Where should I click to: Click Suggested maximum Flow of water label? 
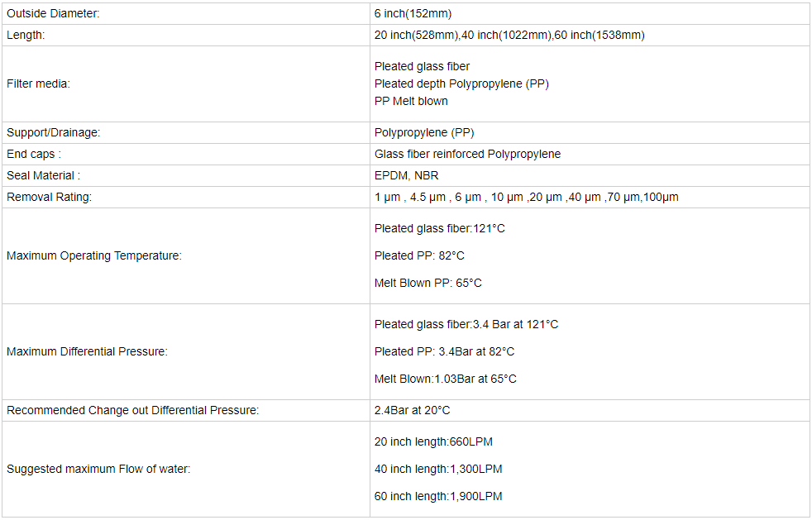pos(98,470)
